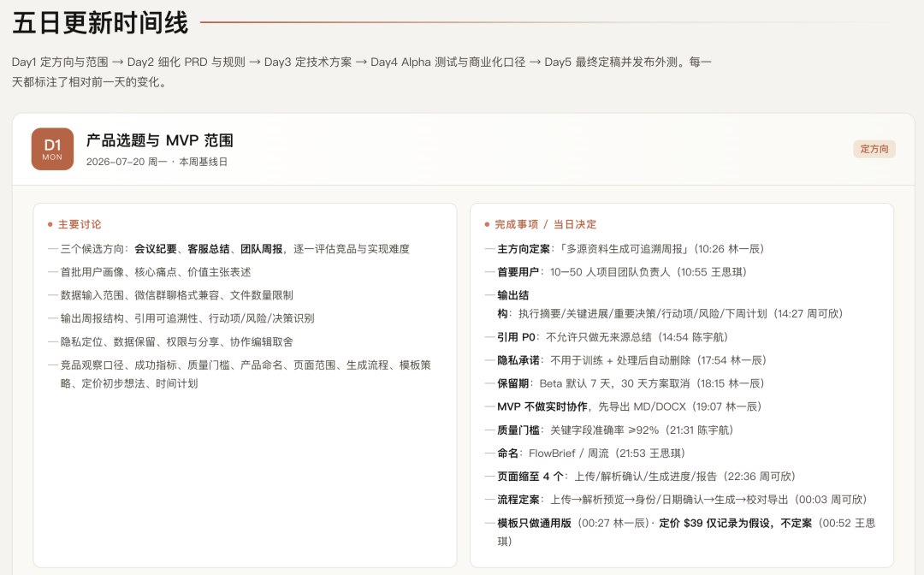This screenshot has width=924, height=575.
Task: Click the 输出周报结构 discussion row
Action: coord(181,318)
